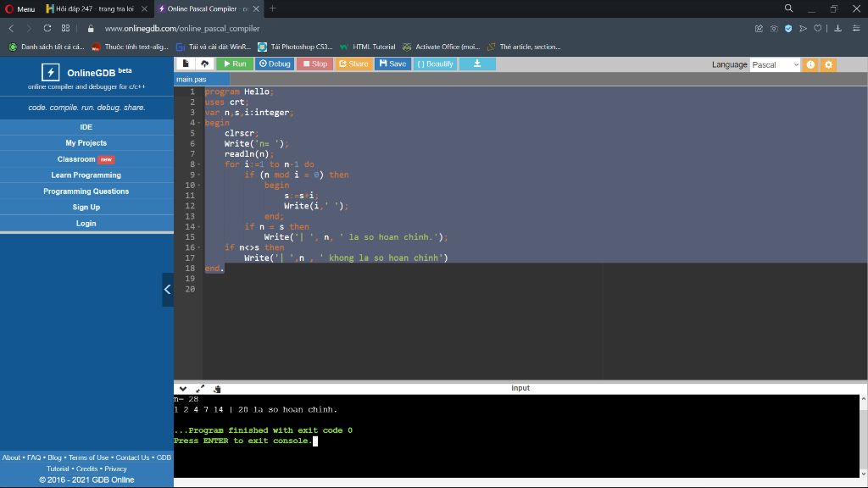Screen dimensions: 868x488
Task: Toggle code fold on line 8 for-loop
Action: [x=198, y=164]
